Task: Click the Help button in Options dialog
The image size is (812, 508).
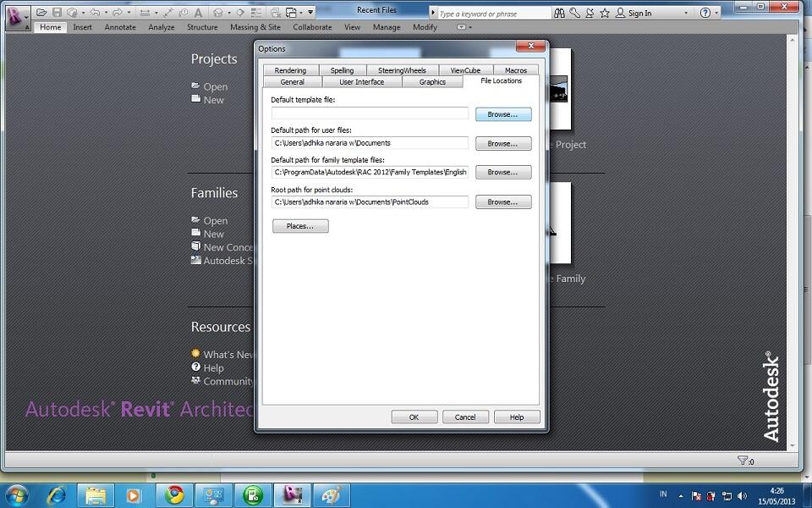Action: point(516,417)
